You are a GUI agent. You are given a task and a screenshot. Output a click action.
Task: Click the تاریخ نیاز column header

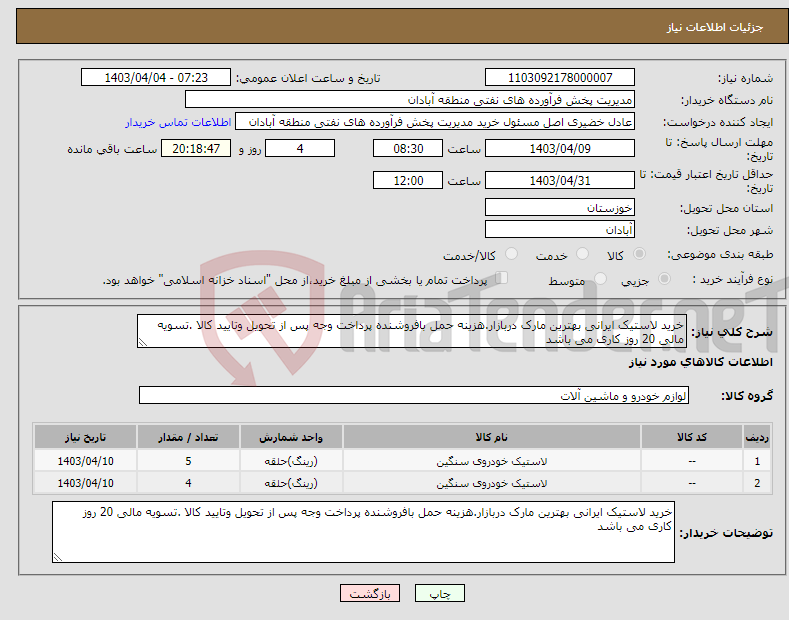[86, 437]
